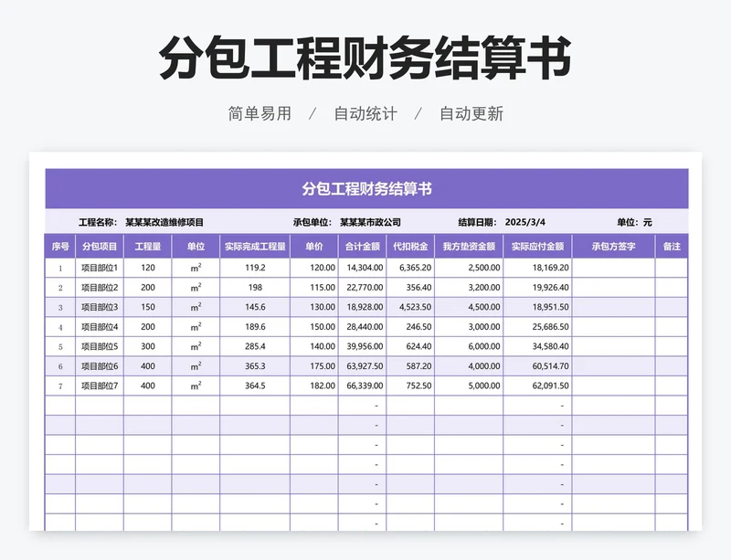Image resolution: width=731 pixels, height=560 pixels.
Task: Select withheld tax 587.20
Action: [x=418, y=366]
